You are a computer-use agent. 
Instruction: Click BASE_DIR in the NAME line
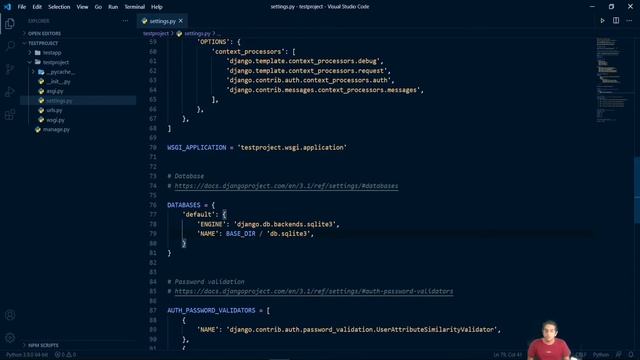click(x=240, y=234)
